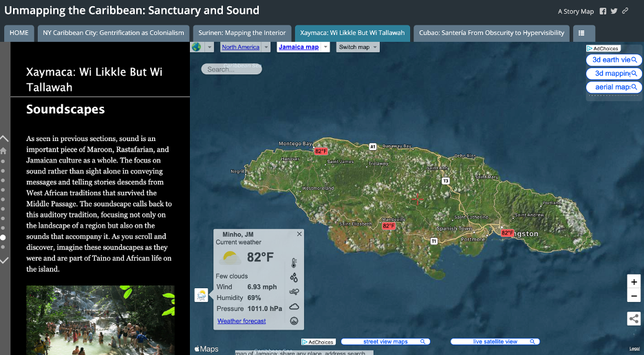Click the Montego Bay 82°F marker
The width and height of the screenshot is (644, 355).
click(x=321, y=151)
